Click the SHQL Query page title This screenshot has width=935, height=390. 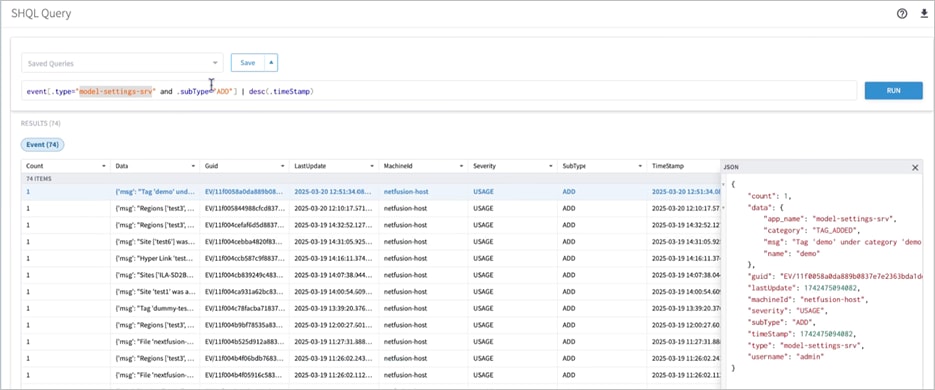click(41, 14)
